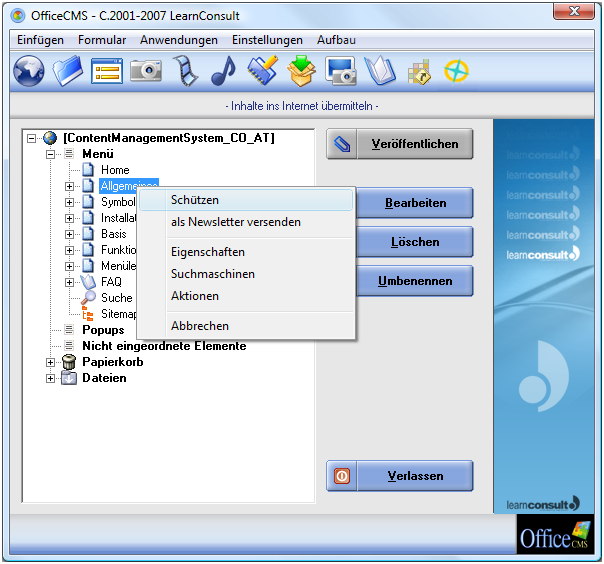604x564 pixels.
Task: Open the Einstellungen menu
Action: [267, 40]
